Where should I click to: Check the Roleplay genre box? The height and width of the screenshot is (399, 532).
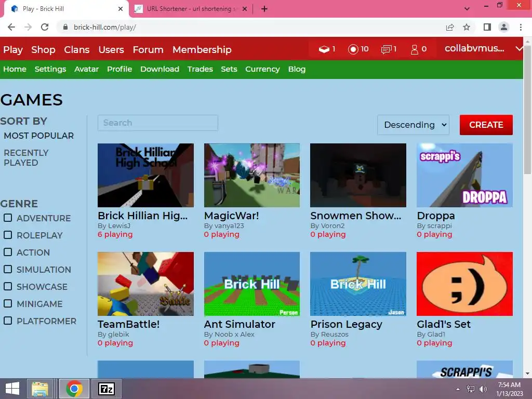[8, 235]
